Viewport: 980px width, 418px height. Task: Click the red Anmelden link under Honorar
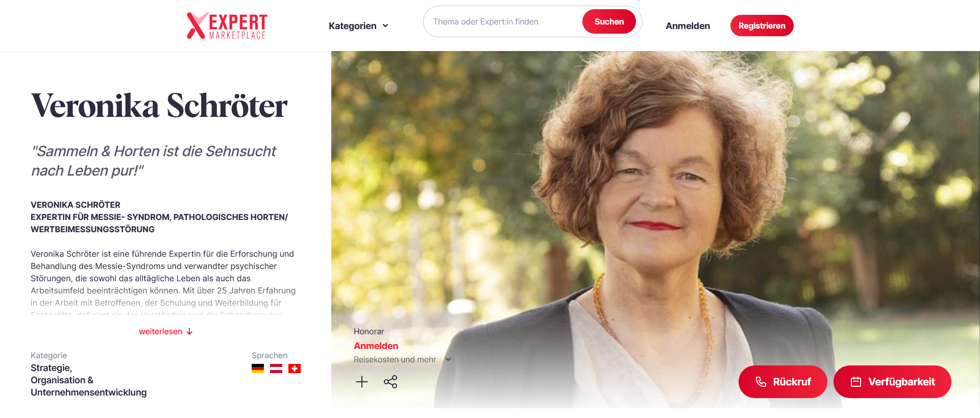[376, 346]
